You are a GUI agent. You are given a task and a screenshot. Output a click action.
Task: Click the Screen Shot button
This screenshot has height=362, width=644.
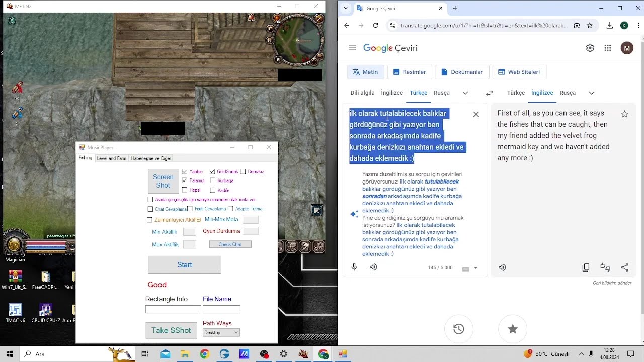point(163,181)
